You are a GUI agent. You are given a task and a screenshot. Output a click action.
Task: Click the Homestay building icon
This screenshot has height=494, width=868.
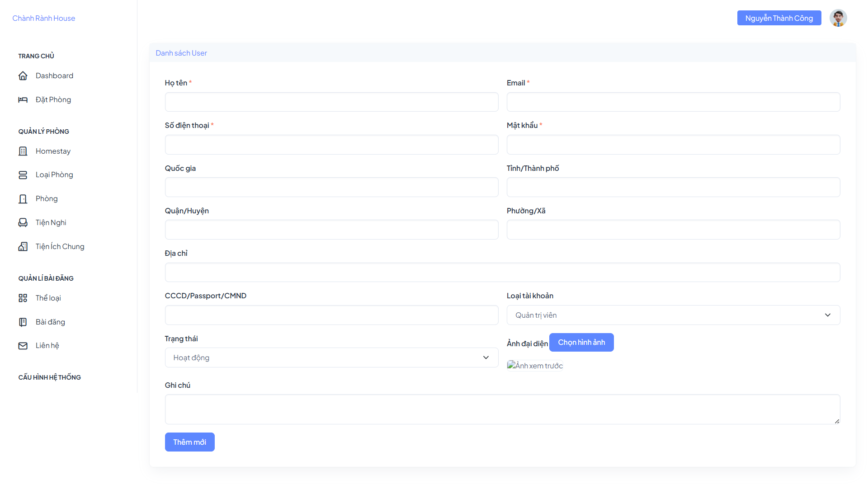(23, 151)
